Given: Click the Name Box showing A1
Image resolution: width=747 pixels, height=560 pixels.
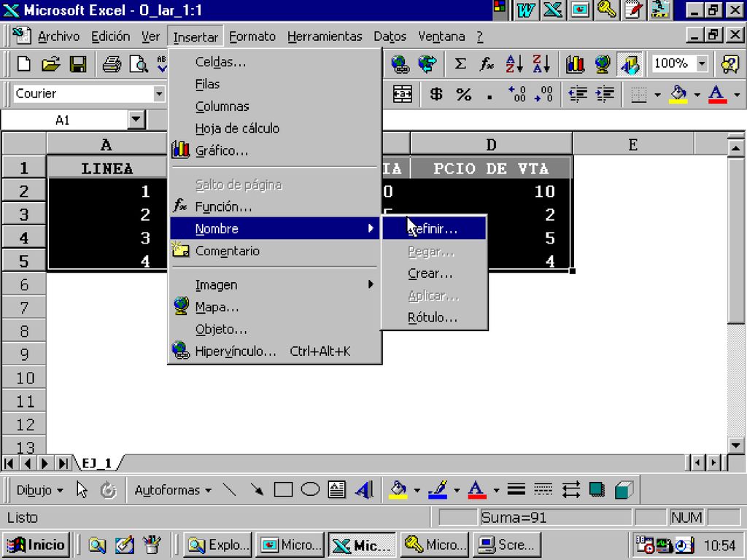Looking at the screenshot, I should point(64,120).
